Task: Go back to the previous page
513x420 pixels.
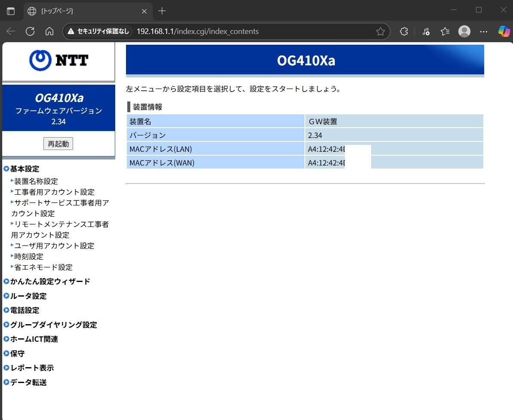Action: [x=11, y=31]
